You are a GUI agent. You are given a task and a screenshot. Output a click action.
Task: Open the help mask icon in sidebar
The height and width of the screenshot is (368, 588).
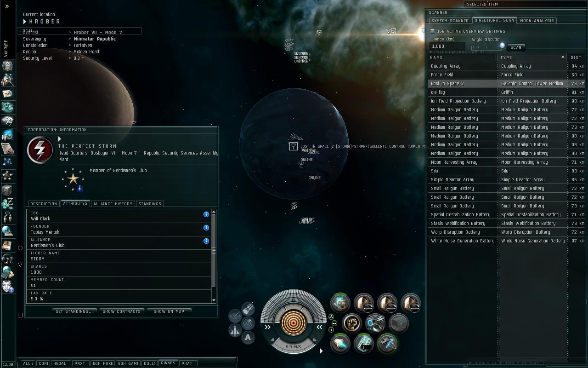(7, 286)
